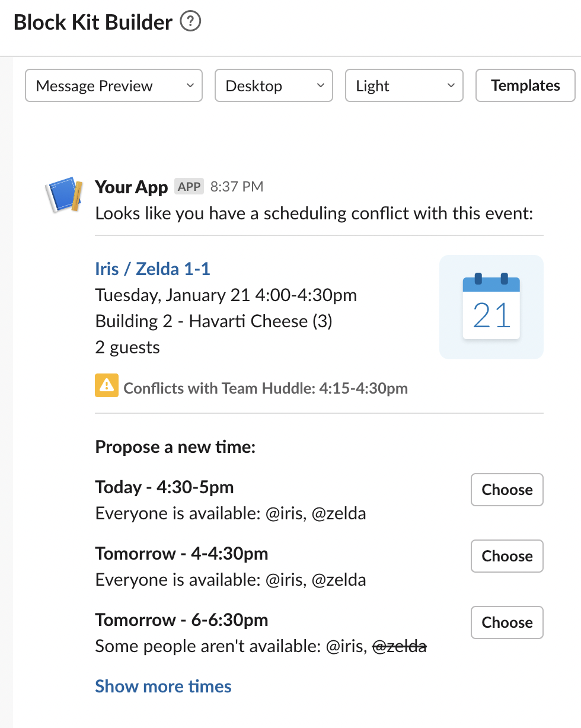Open the Desktop view dropdown
Screen dimensions: 581x728
[274, 86]
